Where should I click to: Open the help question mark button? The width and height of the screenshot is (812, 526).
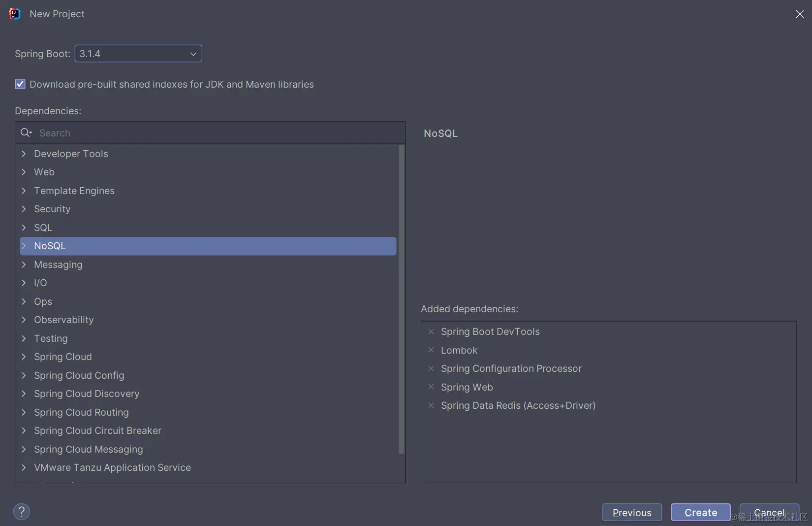pyautogui.click(x=22, y=512)
